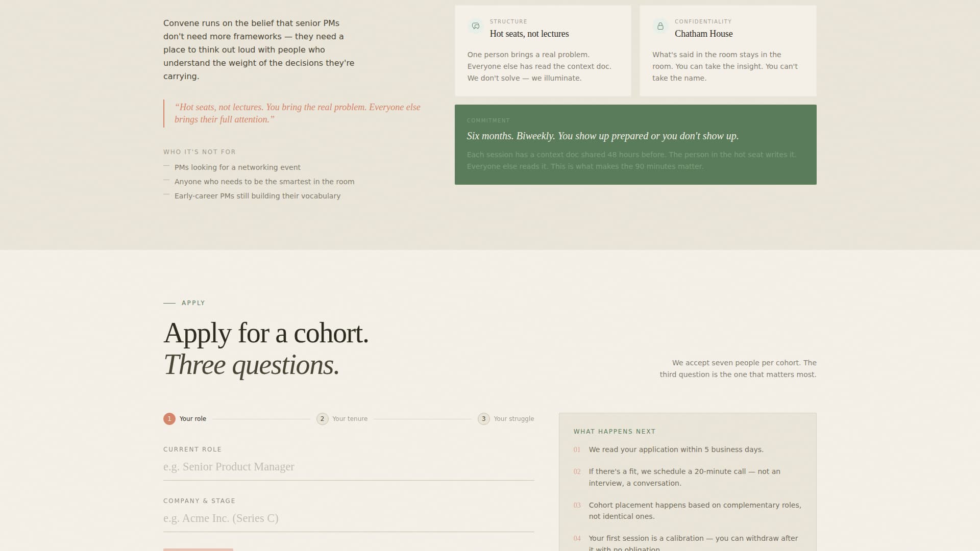Screen dimensions: 980x551
Task: Select the numbered circle for step 2
Action: pos(322,418)
